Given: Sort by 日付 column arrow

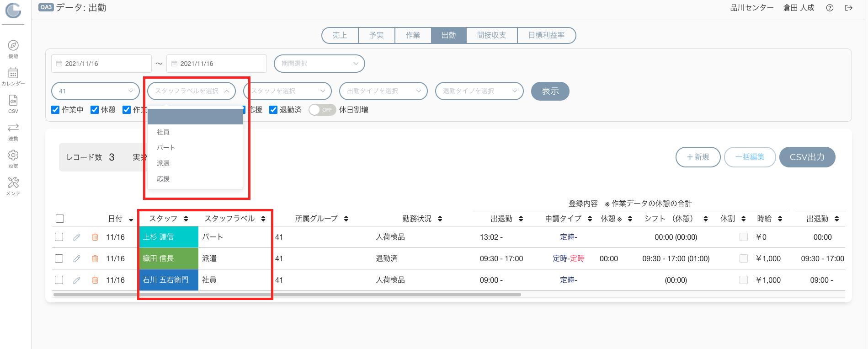Looking at the screenshot, I should point(131,220).
